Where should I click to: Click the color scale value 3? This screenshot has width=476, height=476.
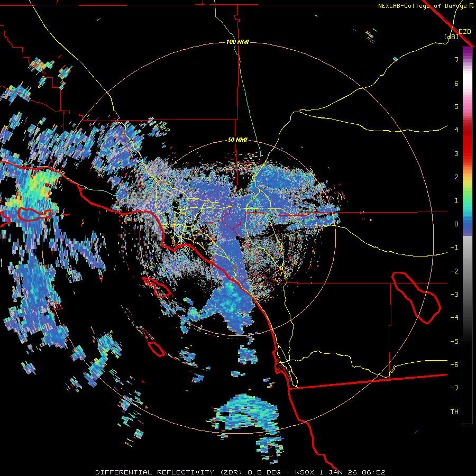click(456, 153)
